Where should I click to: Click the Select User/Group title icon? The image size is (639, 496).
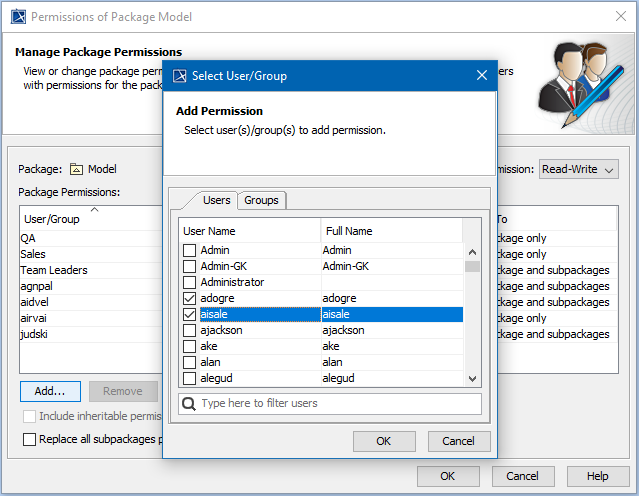[179, 75]
